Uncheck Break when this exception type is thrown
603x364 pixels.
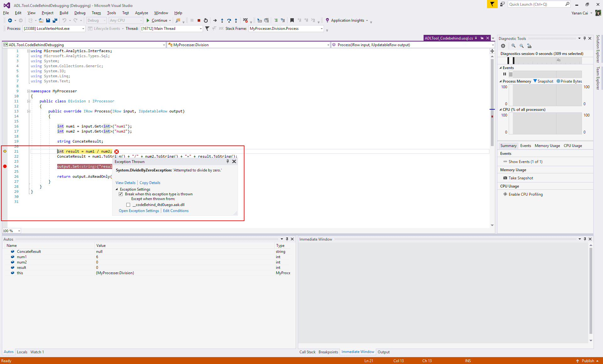[121, 194]
